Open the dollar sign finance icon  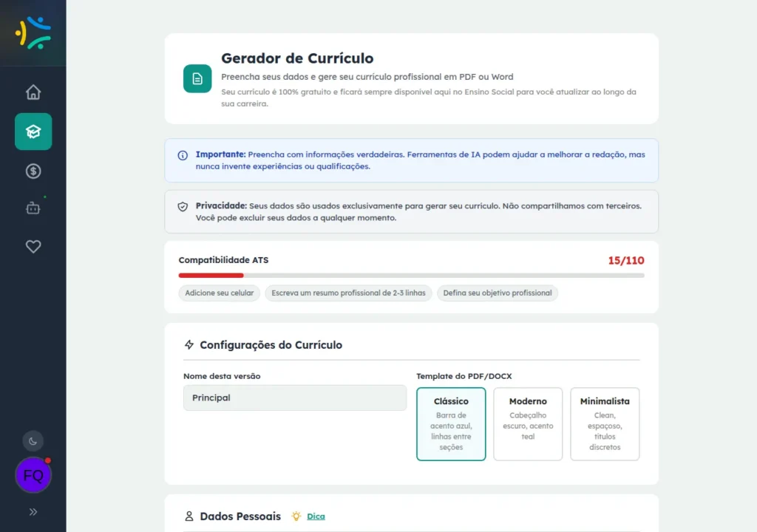tap(33, 171)
